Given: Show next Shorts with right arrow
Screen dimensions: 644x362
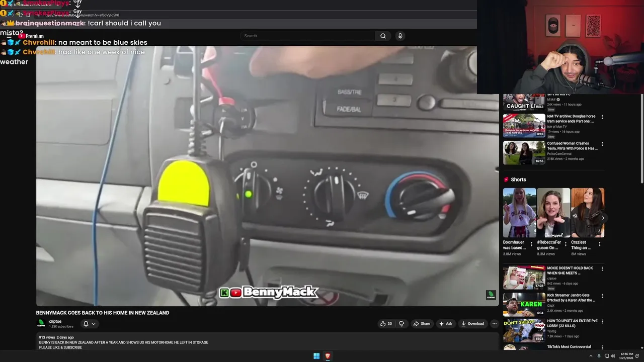Looking at the screenshot, I should point(603,218).
